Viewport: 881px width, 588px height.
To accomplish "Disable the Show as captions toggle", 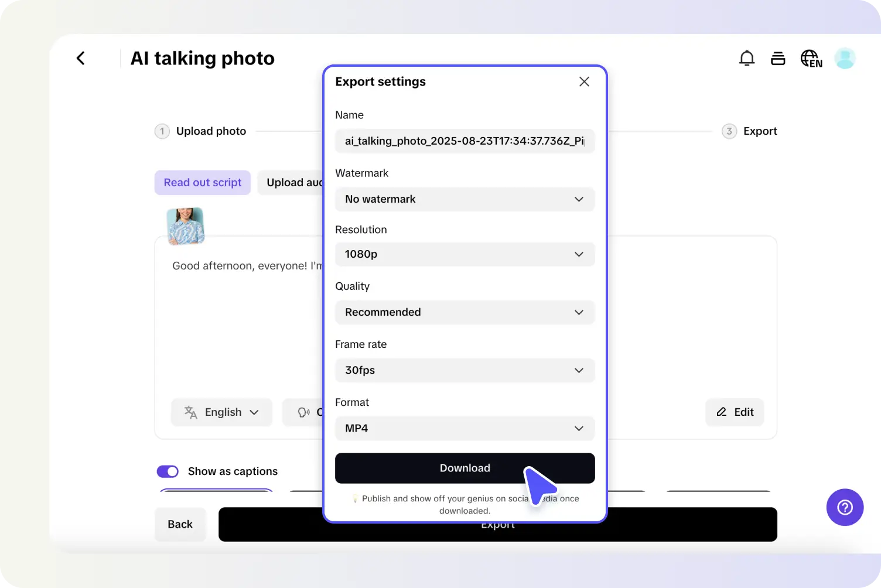I will tap(168, 471).
